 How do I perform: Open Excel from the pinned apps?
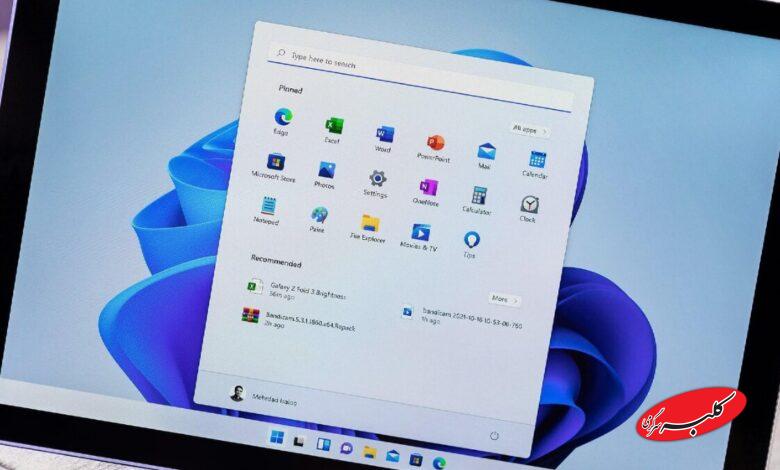point(334,127)
